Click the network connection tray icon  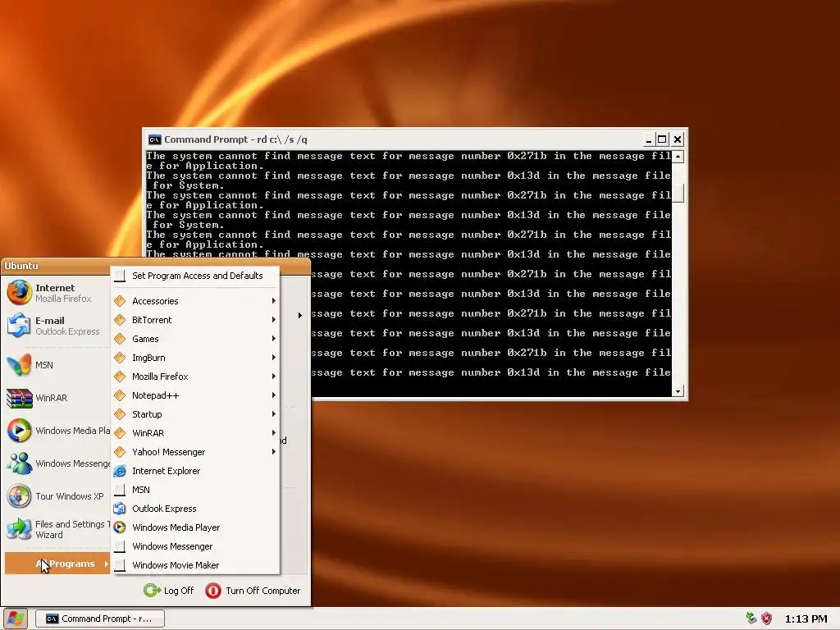click(x=751, y=619)
